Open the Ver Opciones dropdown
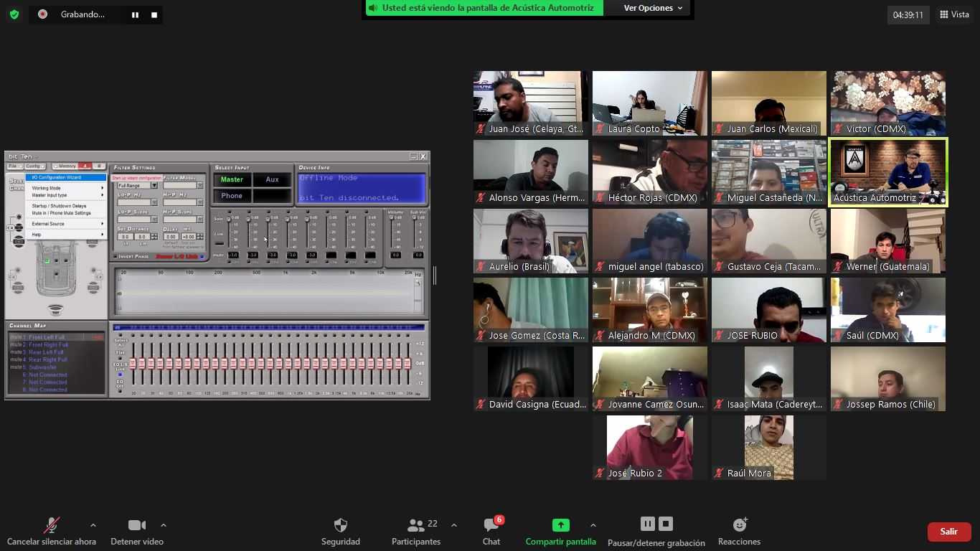Viewport: 980px width, 551px height. pyautogui.click(x=653, y=8)
